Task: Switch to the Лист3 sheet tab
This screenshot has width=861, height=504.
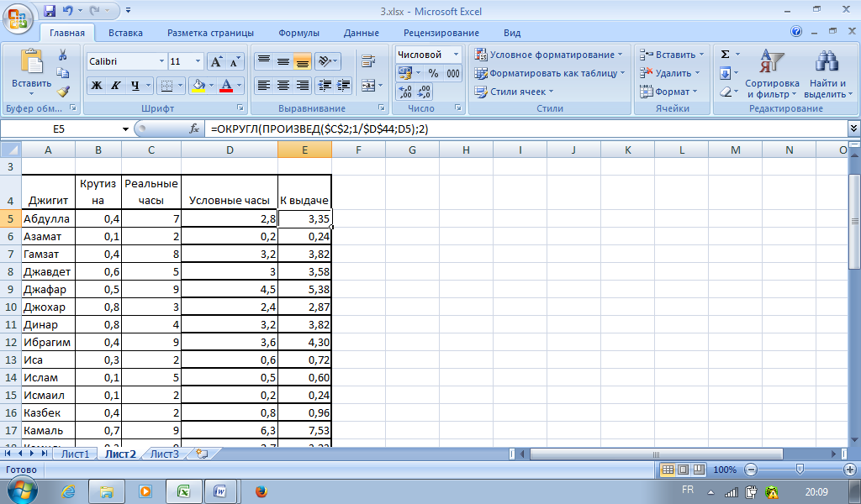Action: coord(164,454)
